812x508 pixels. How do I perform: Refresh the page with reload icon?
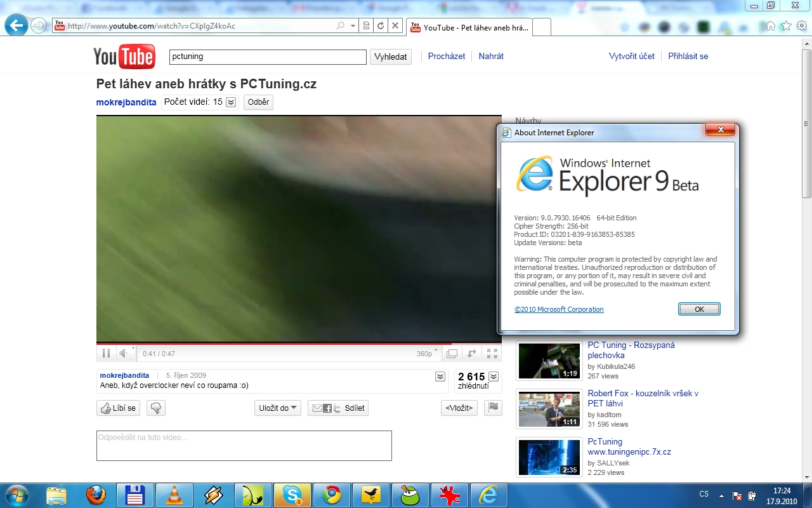(x=381, y=26)
